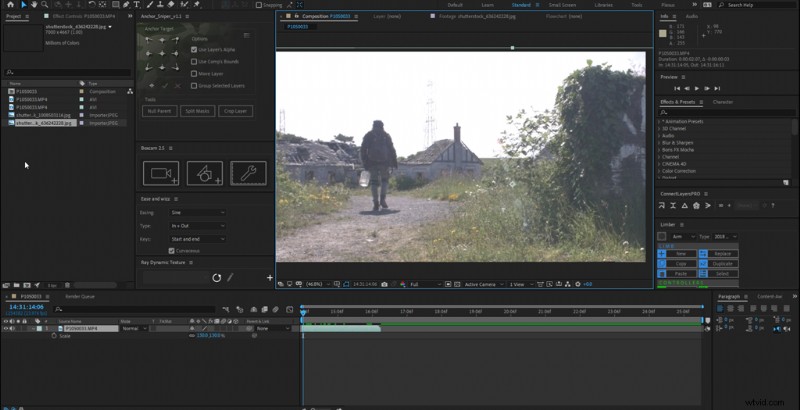Select the Rectangle shape tool
The height and width of the screenshot is (410, 800).
coord(115,5)
